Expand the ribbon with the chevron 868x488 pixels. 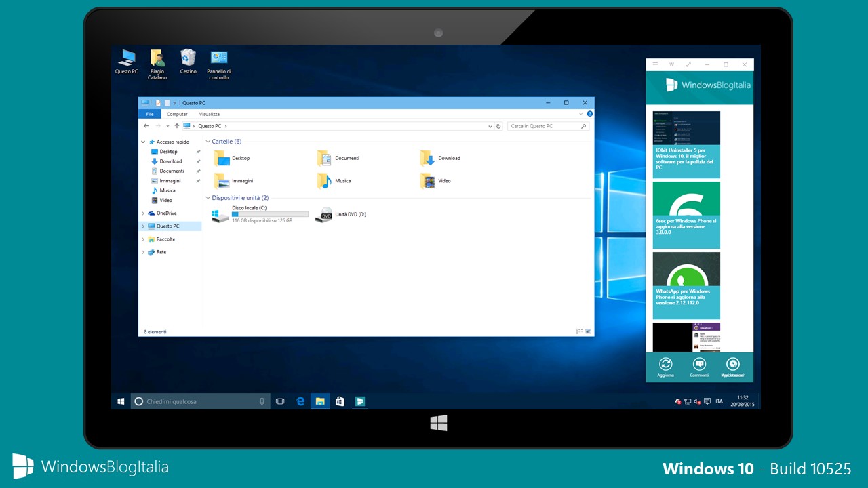(x=583, y=114)
